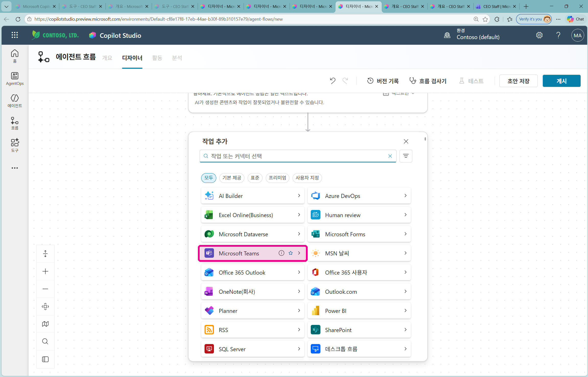The height and width of the screenshot is (377, 588).
Task: Click the Verify it's you button
Action: pos(534,19)
